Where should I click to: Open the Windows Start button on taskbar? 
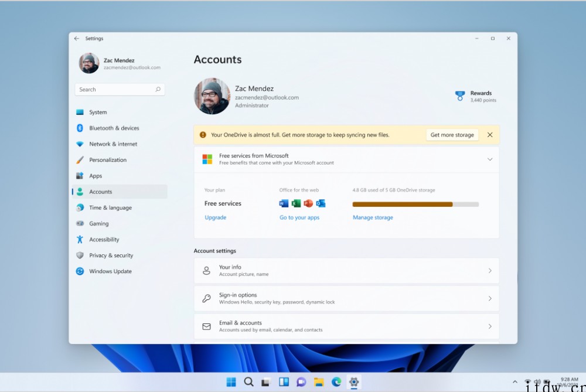coord(231,382)
